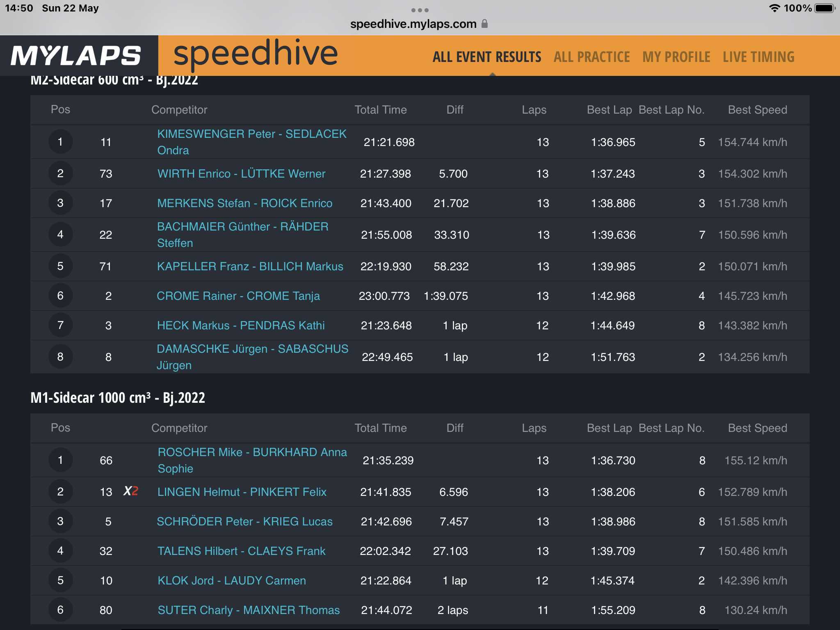The image size is (840, 630).
Task: Click position badge 1 in ROSCHER row
Action: point(60,460)
